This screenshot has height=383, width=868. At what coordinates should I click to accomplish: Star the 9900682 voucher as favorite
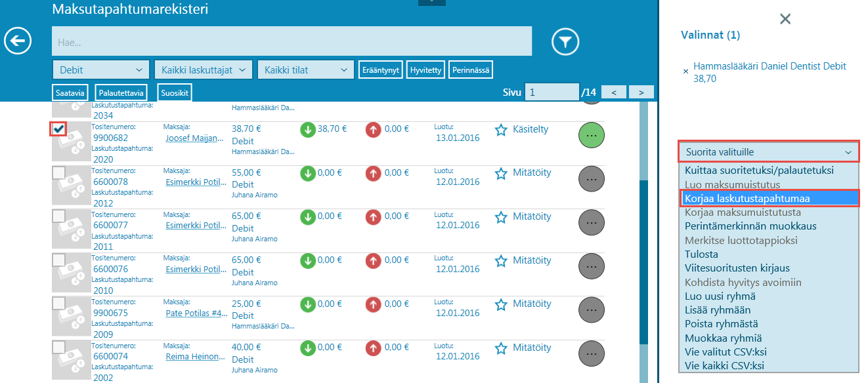pos(501,130)
